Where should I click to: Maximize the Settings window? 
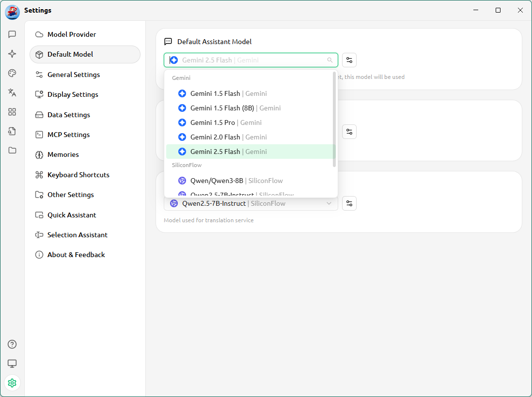[x=498, y=10]
